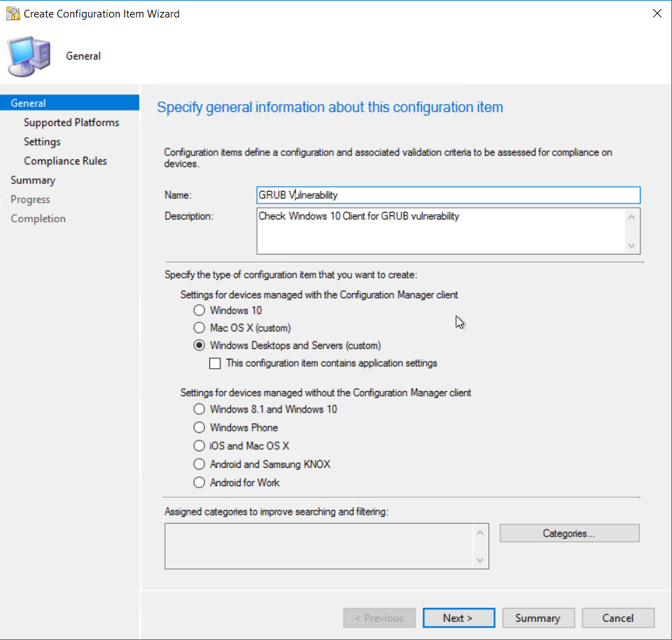Viewport: 672px width, 640px height.
Task: Go to Settings step in sidebar
Action: click(42, 141)
